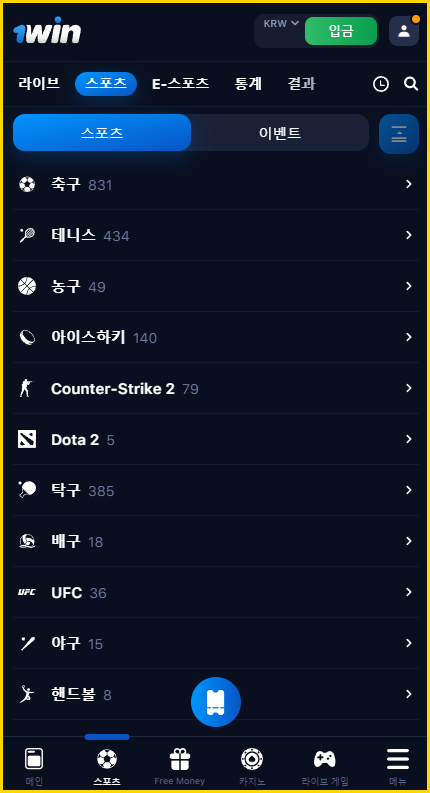Tap the floating bet slip ticket icon
The height and width of the screenshot is (793, 430).
click(x=216, y=702)
